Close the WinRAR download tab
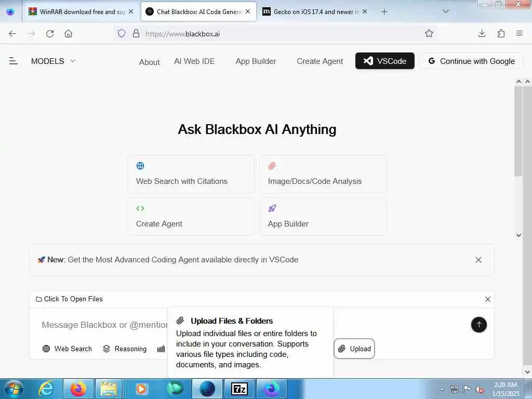 131,11
